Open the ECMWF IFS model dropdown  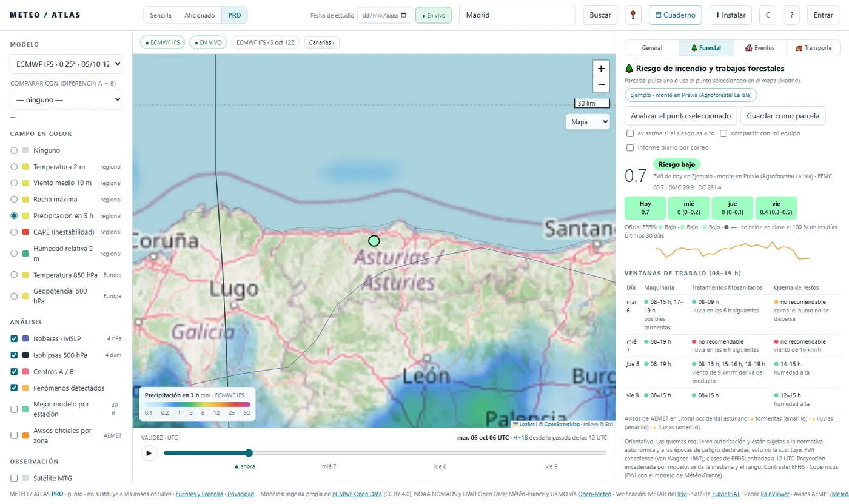tap(66, 64)
